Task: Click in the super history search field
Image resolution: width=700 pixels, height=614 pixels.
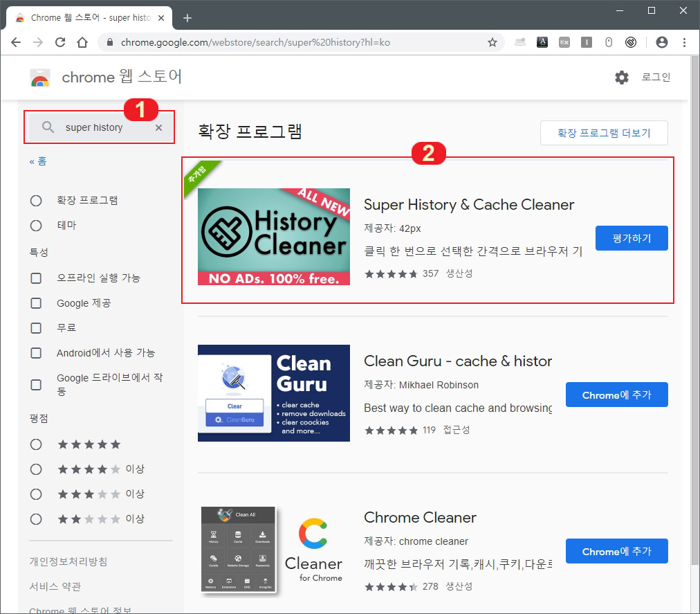Action: (x=100, y=127)
